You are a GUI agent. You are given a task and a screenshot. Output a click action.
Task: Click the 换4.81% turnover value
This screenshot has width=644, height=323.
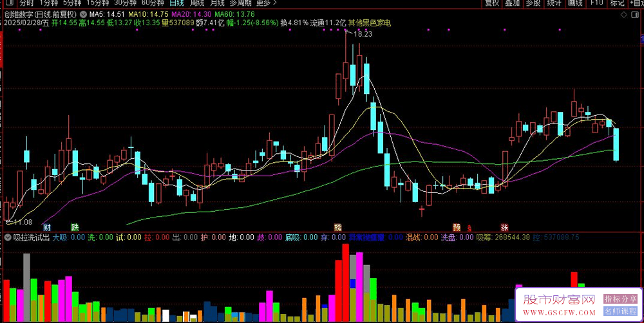(294, 23)
